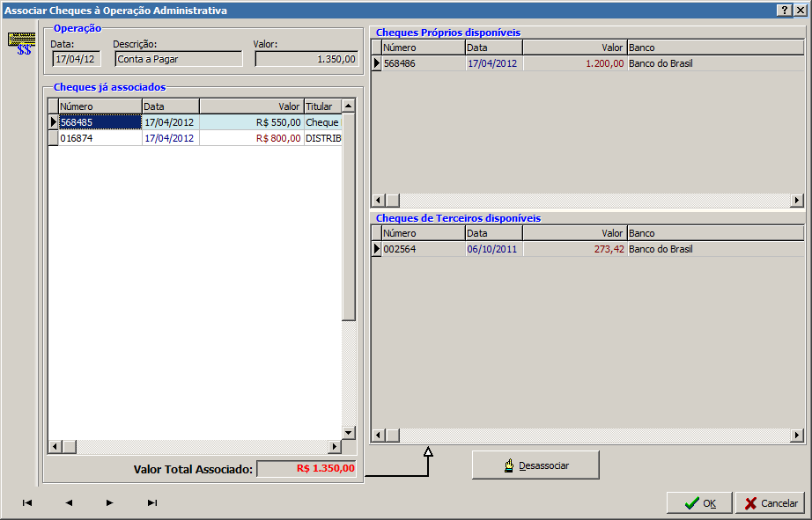Go to first record navigation arrow
This screenshot has height=520, width=812.
(27, 503)
